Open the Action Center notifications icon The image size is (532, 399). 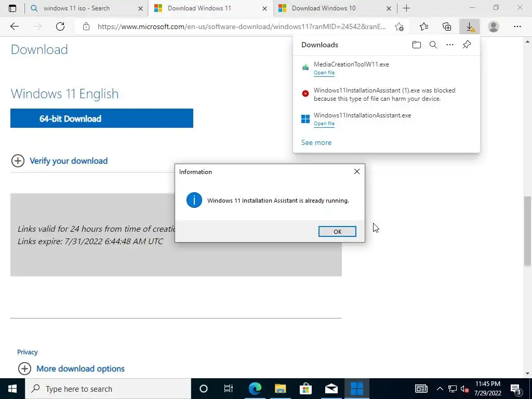(x=516, y=389)
